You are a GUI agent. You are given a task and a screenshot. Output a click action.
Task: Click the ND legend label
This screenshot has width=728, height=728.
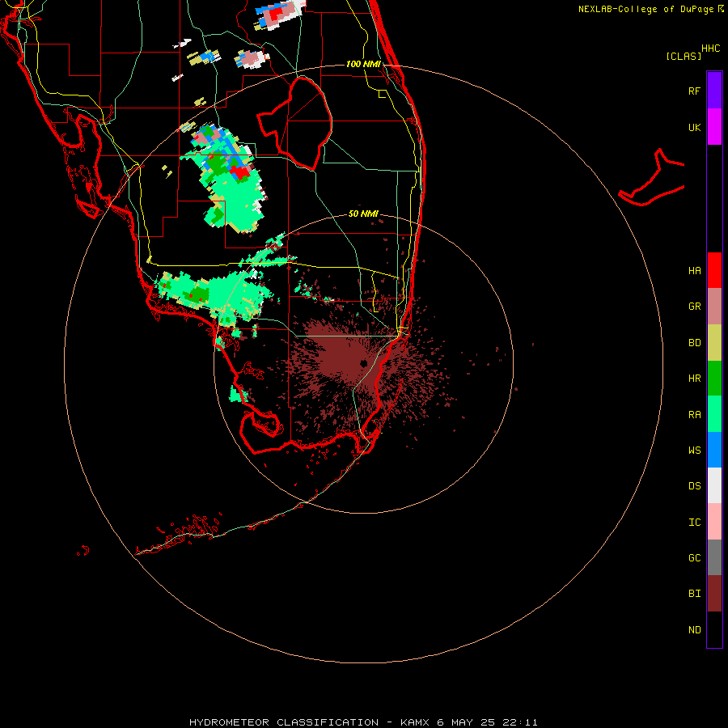(x=694, y=629)
